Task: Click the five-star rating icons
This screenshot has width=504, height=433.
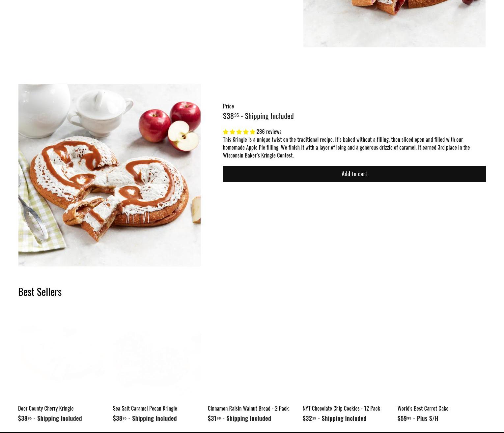Action: pyautogui.click(x=239, y=132)
